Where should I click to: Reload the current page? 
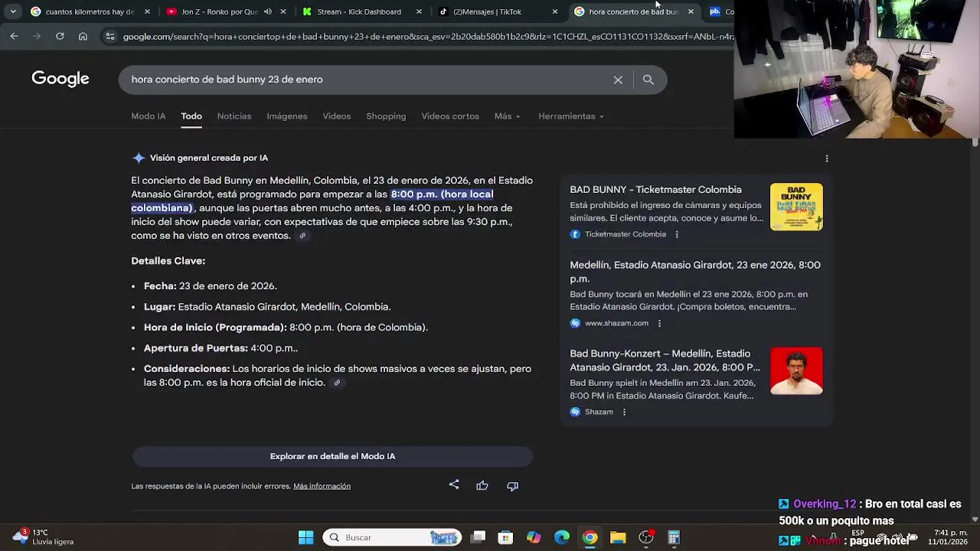(x=60, y=36)
